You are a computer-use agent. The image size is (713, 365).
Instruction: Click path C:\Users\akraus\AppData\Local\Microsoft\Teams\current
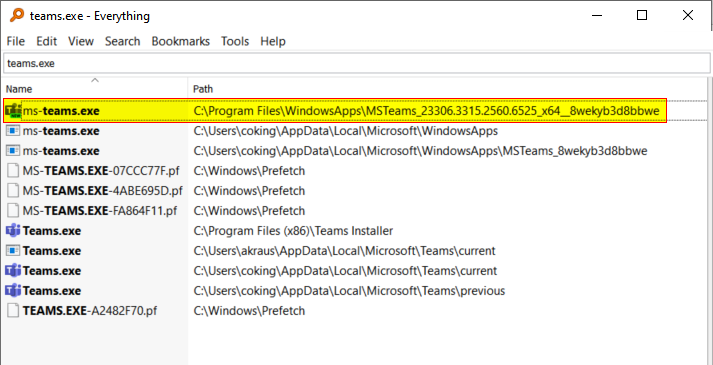point(344,250)
